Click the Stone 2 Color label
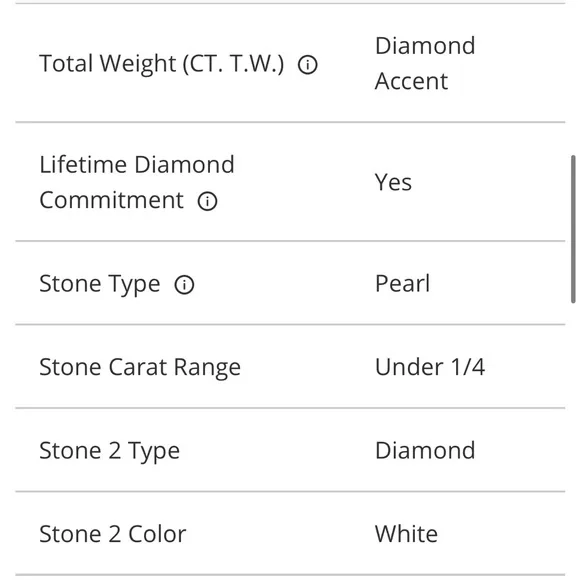The width and height of the screenshot is (580, 580). [x=113, y=534]
